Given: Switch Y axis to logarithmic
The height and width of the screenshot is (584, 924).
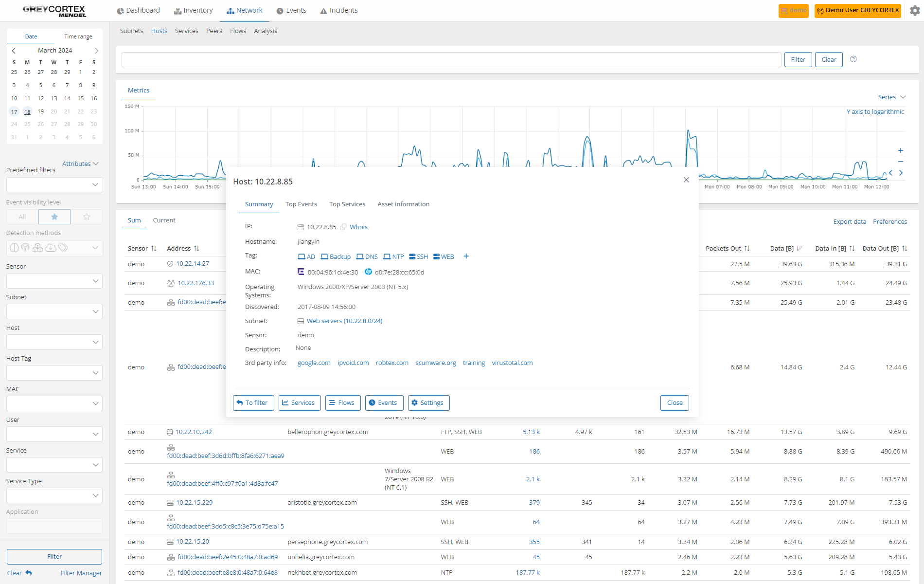Looking at the screenshot, I should pyautogui.click(x=875, y=111).
